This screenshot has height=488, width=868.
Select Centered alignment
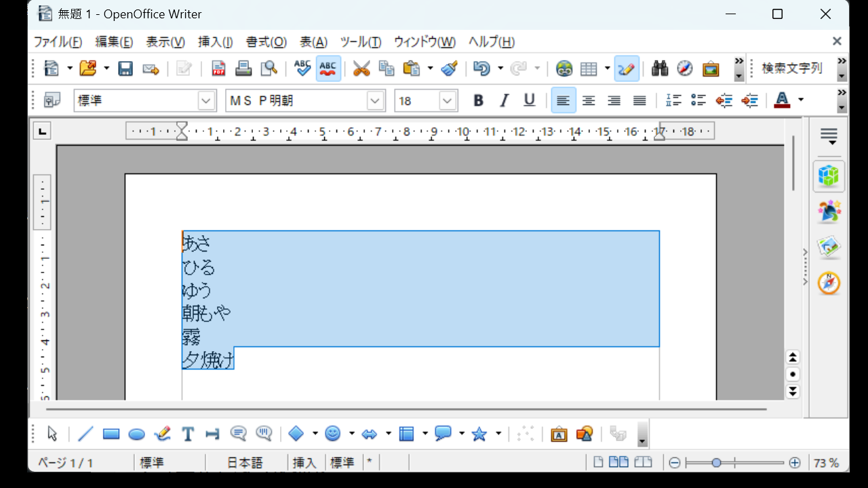coord(589,100)
